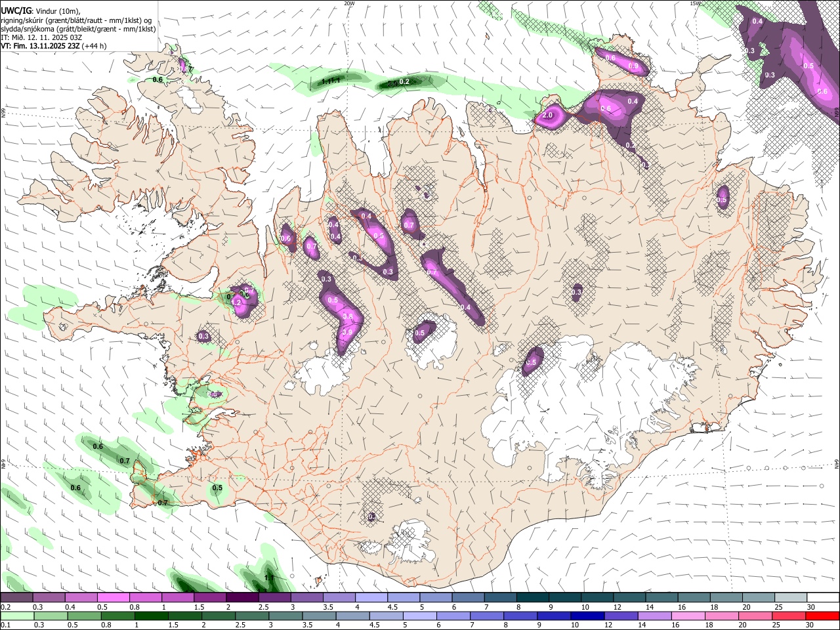Pick the dark teal 8–9 snow scale swatch

(x=533, y=598)
